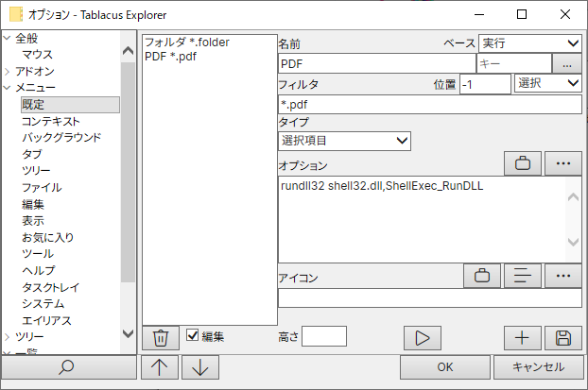
Task: Select タスクトレイ in the menu tree
Action: [51, 287]
